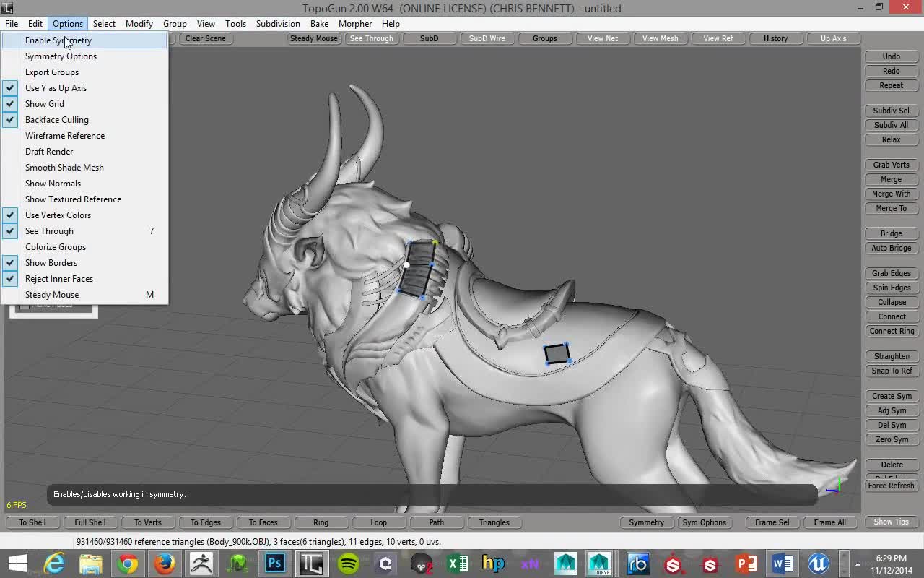924x578 pixels.
Task: Click the Sym Options bottom button
Action: coord(704,522)
